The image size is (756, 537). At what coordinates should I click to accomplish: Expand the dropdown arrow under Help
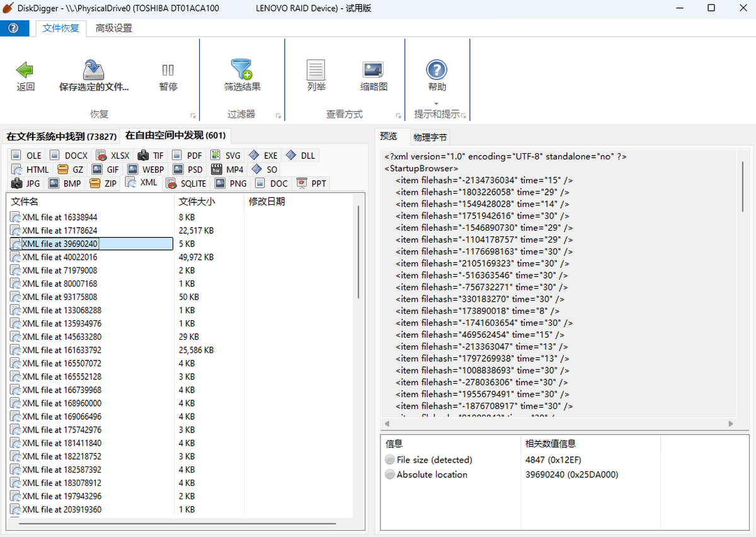click(x=437, y=103)
